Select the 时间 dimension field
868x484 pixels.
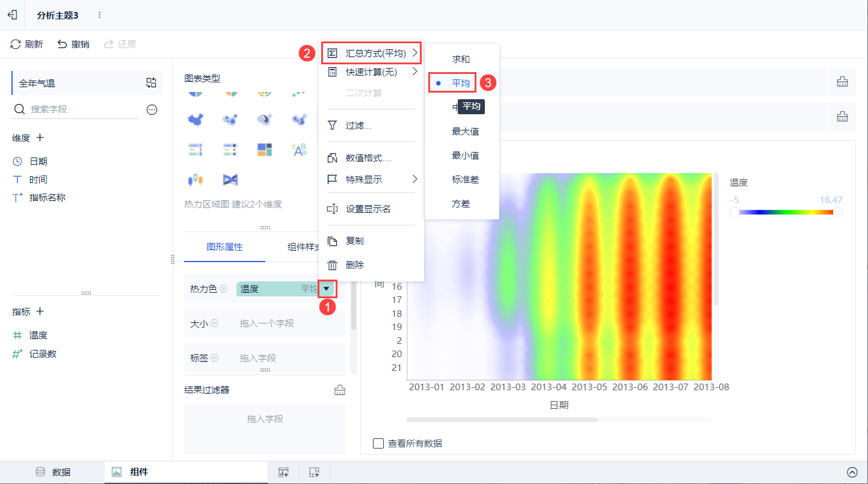[38, 179]
